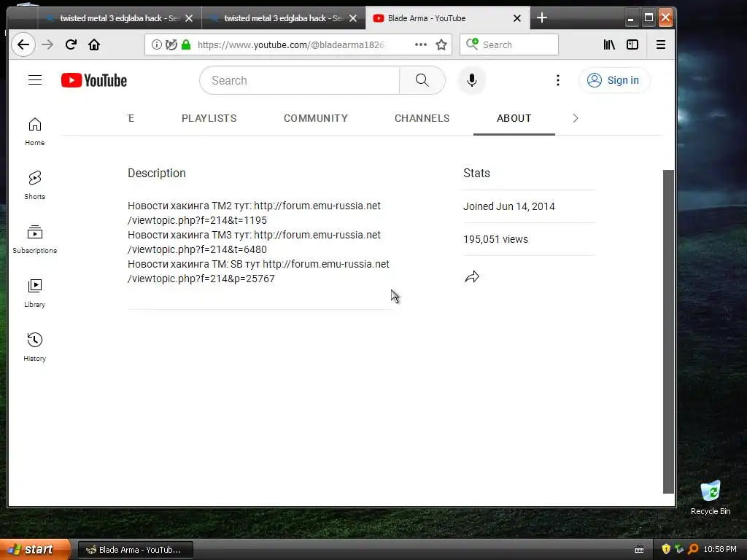Viewport: 747px width, 560px height.
Task: Click the Stats heading
Action: (x=476, y=173)
